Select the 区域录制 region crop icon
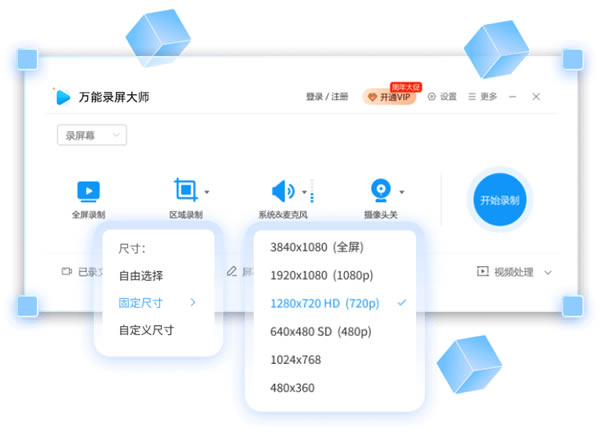Image resolution: width=600 pixels, height=434 pixels. [x=186, y=189]
